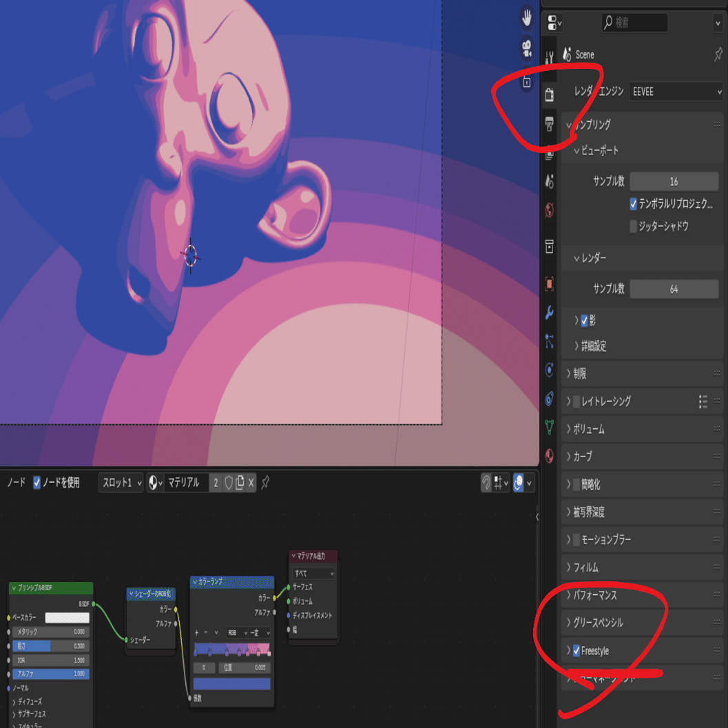
Task: Switch to the Scene properties tab icon
Action: point(549,181)
